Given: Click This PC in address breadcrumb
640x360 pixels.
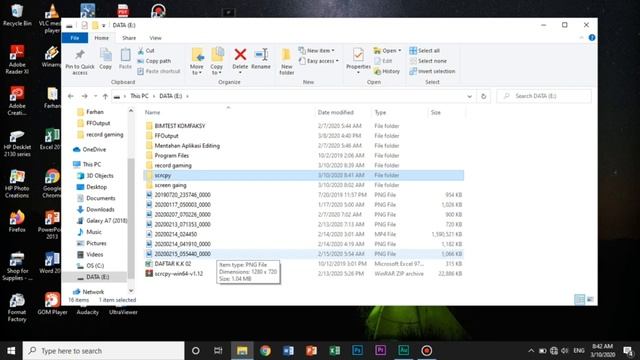Looking at the screenshot, I should 139,96.
